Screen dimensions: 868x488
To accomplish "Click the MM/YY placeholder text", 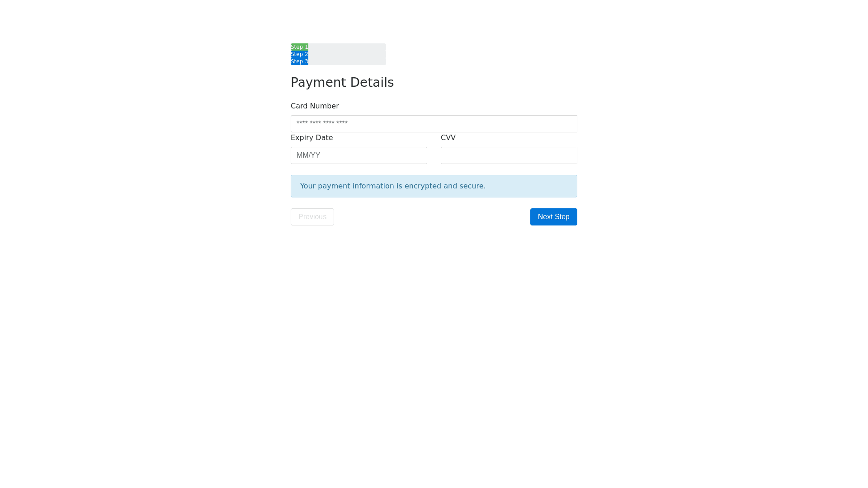I will coord(308,155).
